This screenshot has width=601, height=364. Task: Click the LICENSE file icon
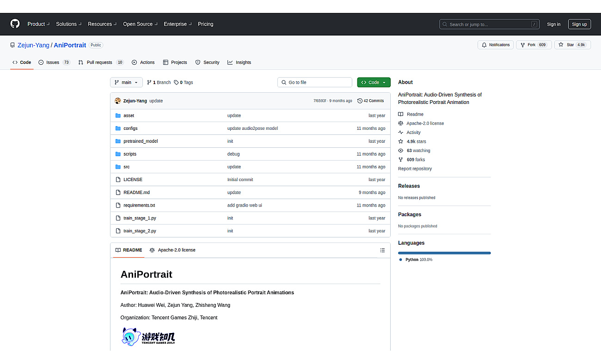tap(118, 180)
